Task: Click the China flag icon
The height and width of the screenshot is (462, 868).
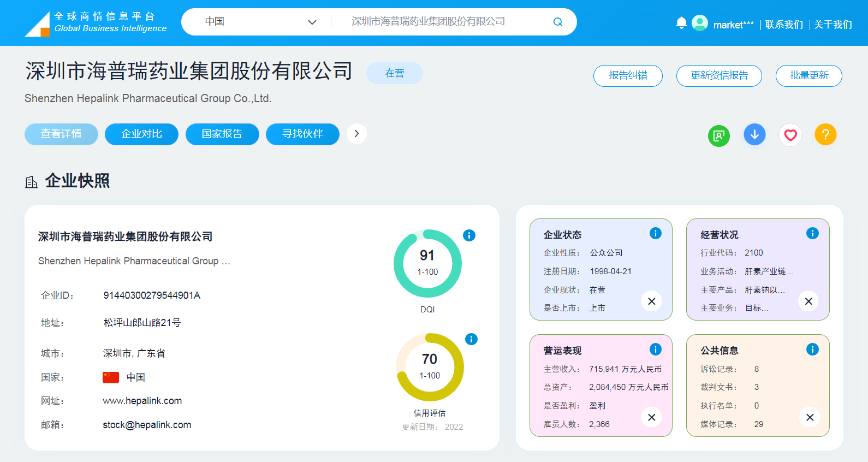Action: 111,377
